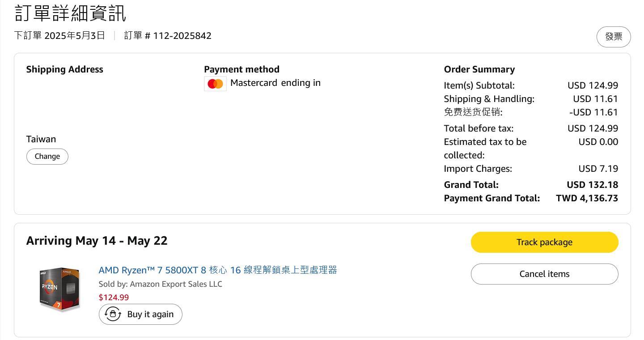Open the AMD Ryzen 7 box thumbnail
644x340 pixels.
point(59,289)
